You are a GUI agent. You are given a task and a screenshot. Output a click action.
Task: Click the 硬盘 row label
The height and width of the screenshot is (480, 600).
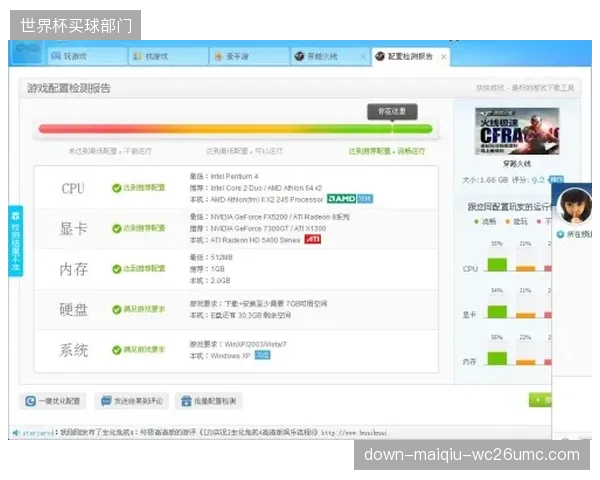pos(73,309)
